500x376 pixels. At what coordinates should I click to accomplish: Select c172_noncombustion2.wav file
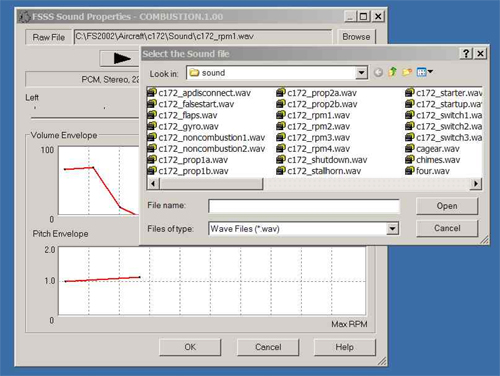coord(206,149)
